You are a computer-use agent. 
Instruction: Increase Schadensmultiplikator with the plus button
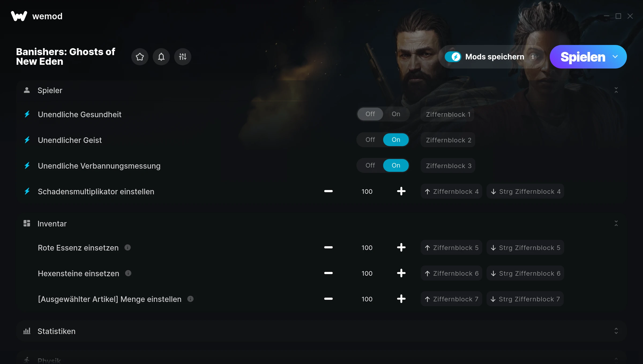point(401,191)
